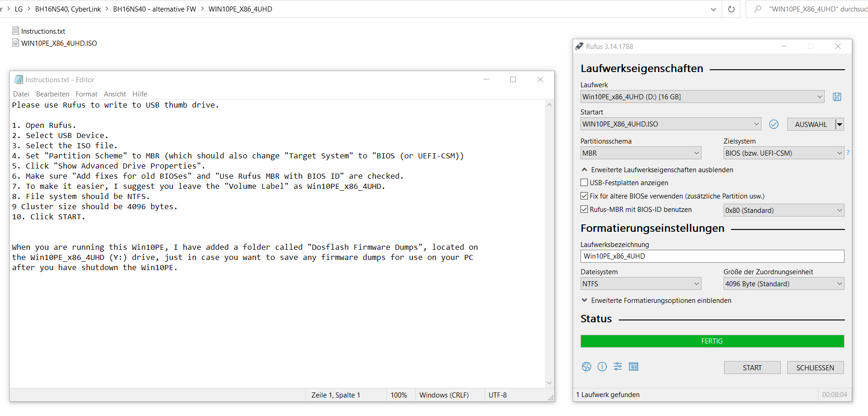Click the SCHLIESSEN button in Rufus
This screenshot has height=416, width=868.
pyautogui.click(x=815, y=368)
